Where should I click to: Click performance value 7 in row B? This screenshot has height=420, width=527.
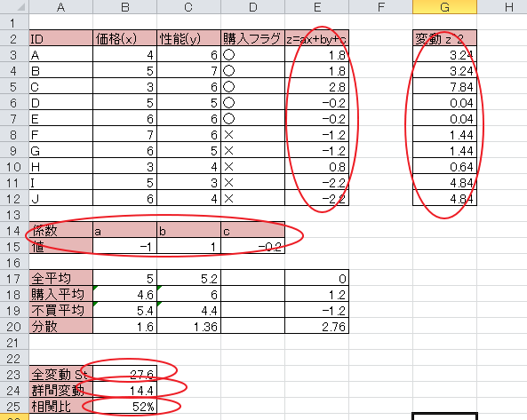(188, 70)
